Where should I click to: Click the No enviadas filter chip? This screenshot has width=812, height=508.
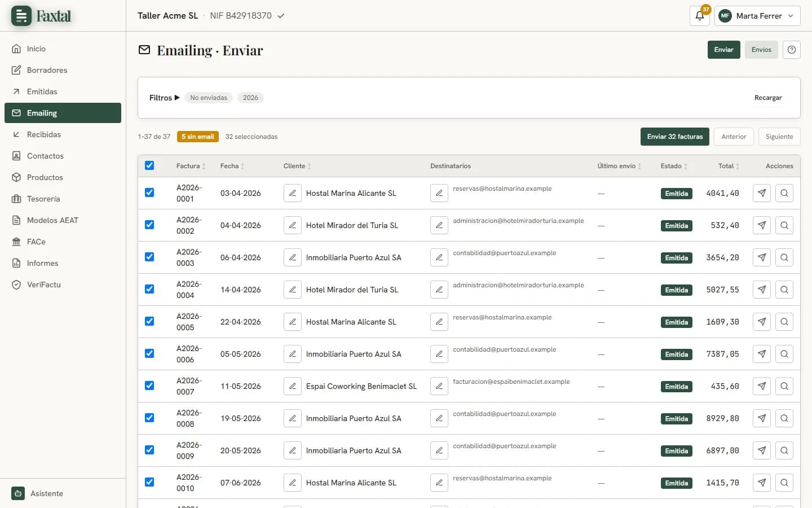(x=209, y=98)
